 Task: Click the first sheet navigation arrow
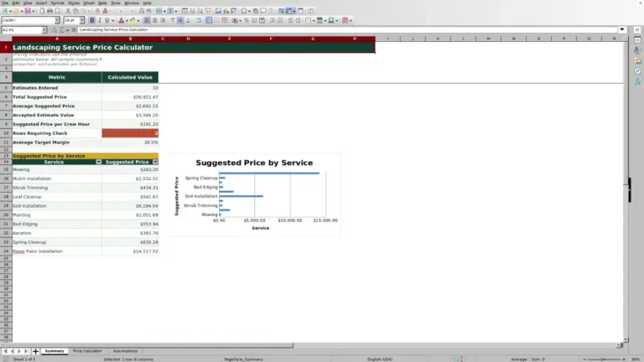(x=5, y=351)
